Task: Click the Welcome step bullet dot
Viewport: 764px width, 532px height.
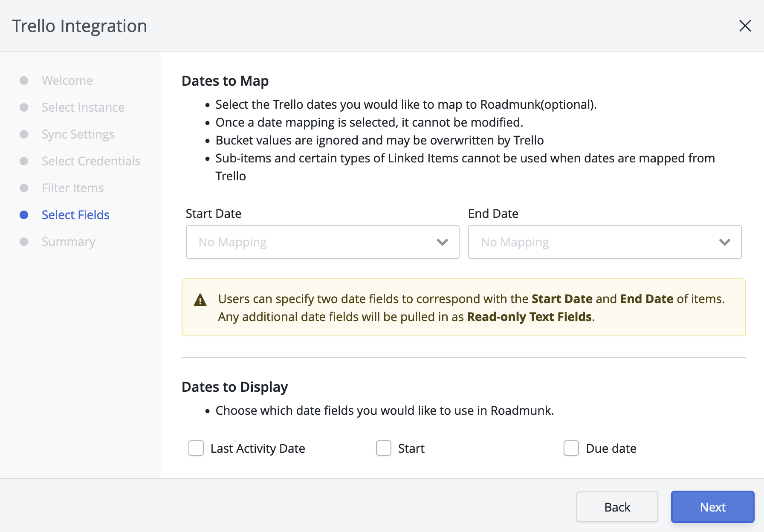Action: click(24, 81)
